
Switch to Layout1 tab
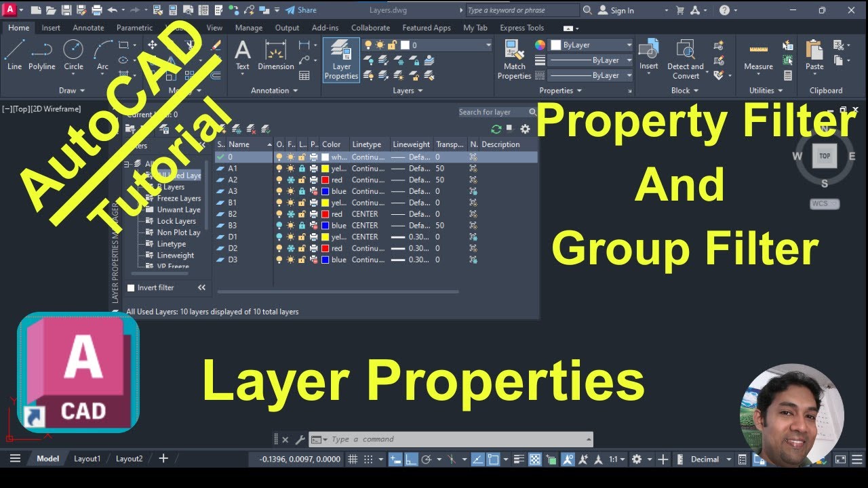[87, 459]
